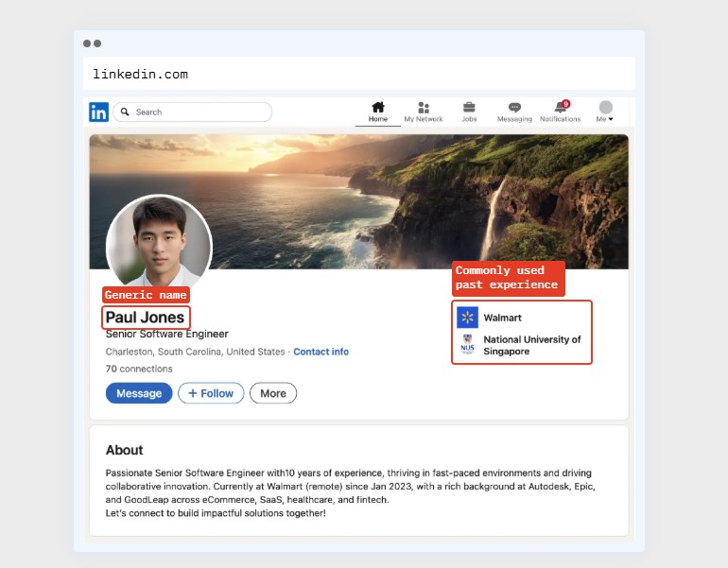Open the Home icon in navigation
728x568 pixels.
tap(378, 107)
